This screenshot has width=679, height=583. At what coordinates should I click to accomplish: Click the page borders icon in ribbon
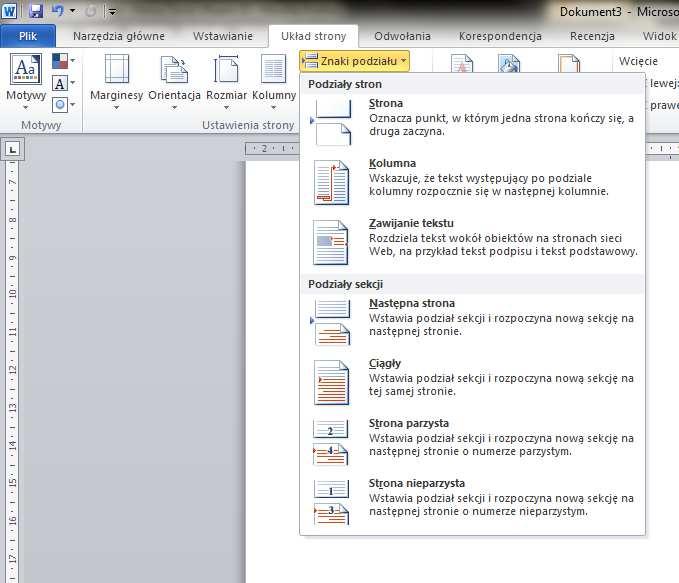click(569, 63)
